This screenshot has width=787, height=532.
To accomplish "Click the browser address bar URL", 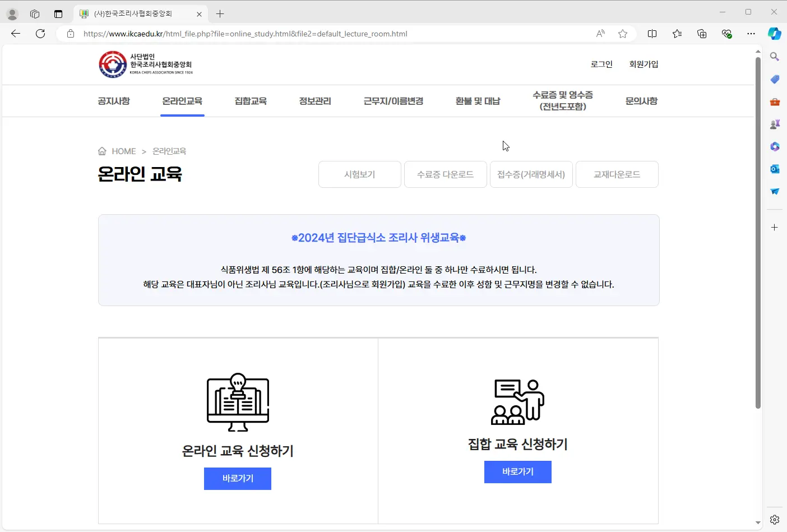I will pyautogui.click(x=245, y=34).
